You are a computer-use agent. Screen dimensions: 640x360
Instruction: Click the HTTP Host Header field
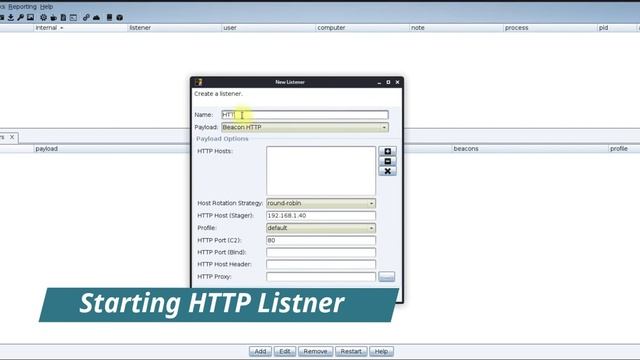[x=321, y=264]
